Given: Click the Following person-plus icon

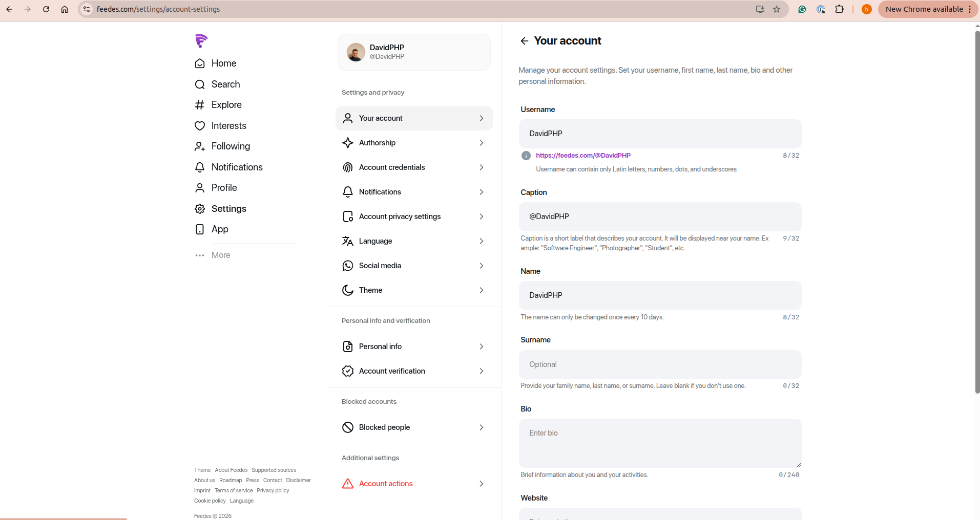Looking at the screenshot, I should (200, 146).
